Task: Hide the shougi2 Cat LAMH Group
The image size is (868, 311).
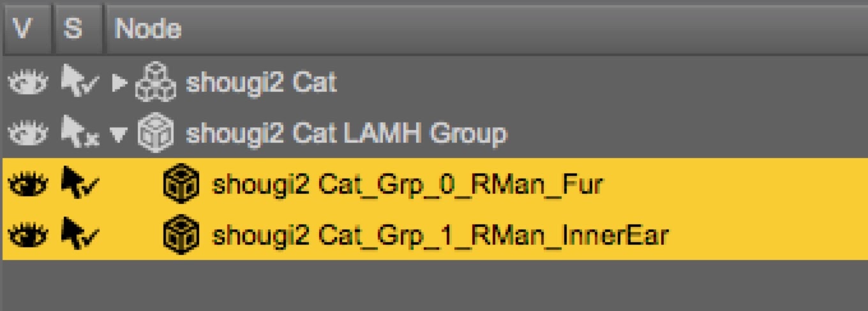Action: coord(27,133)
